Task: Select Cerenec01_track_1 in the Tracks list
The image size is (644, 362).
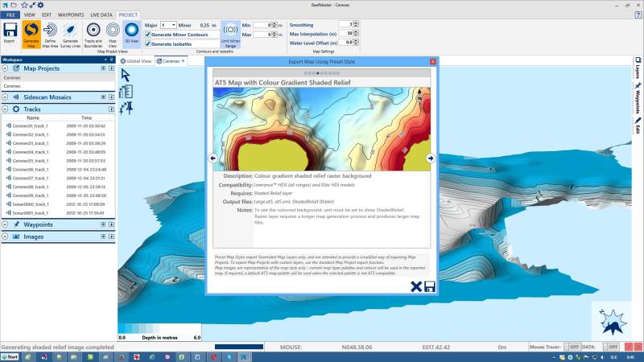Action: coord(31,125)
